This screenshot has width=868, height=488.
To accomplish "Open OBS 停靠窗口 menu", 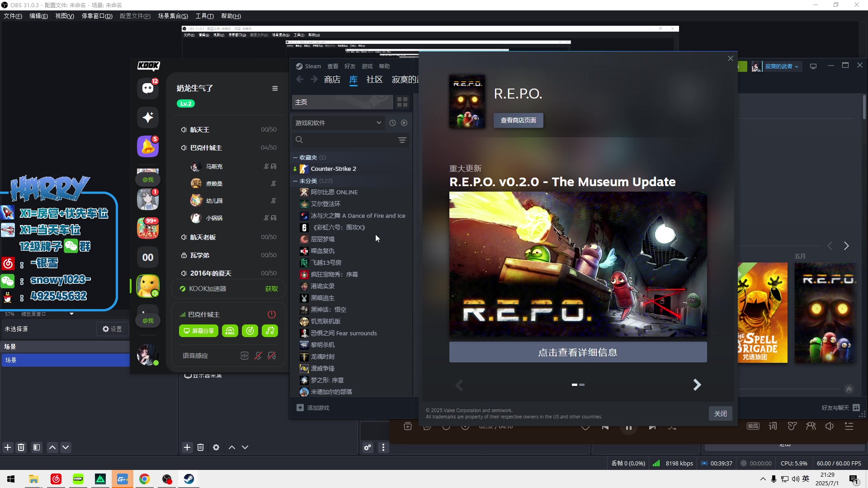I will coord(97,16).
